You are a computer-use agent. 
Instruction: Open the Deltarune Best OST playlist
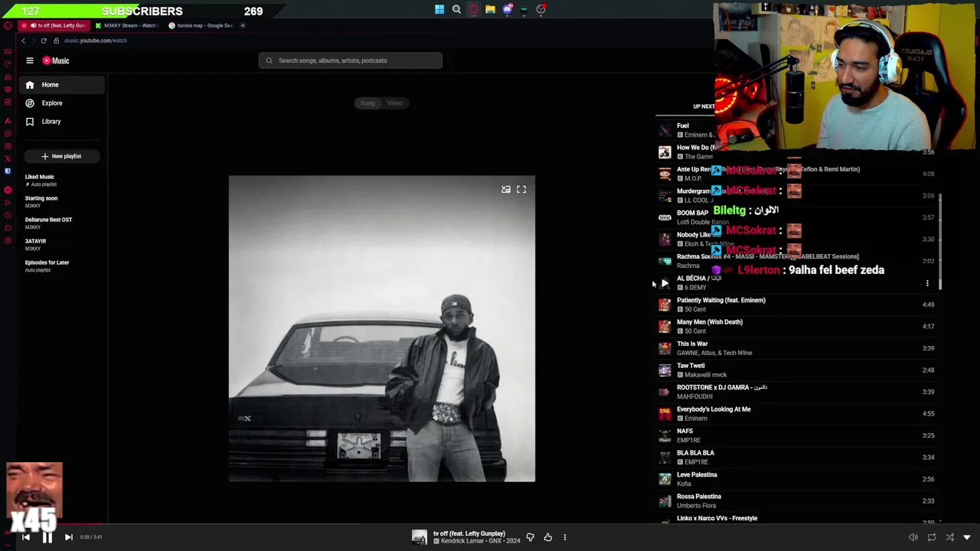click(60, 223)
